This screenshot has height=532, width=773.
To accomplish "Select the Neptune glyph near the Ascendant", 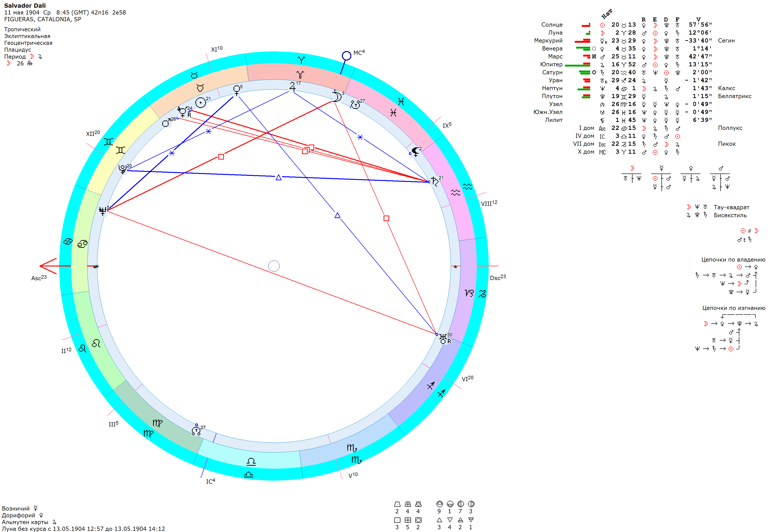I will (x=102, y=211).
